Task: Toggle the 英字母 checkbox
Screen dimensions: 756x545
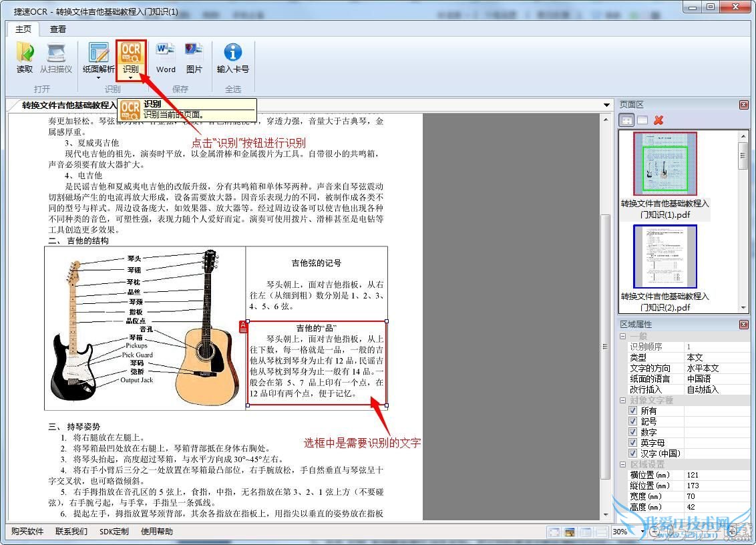Action: [633, 443]
